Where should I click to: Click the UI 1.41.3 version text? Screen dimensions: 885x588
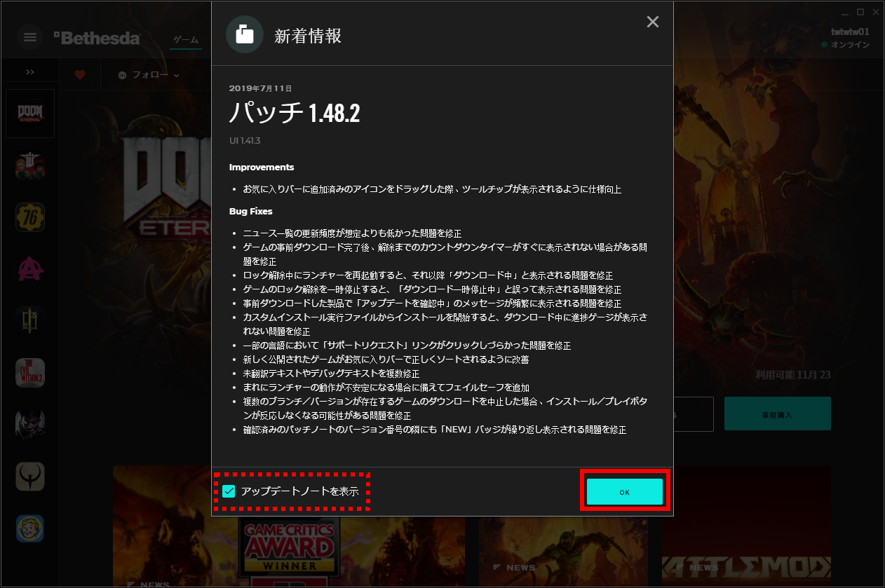[x=245, y=141]
